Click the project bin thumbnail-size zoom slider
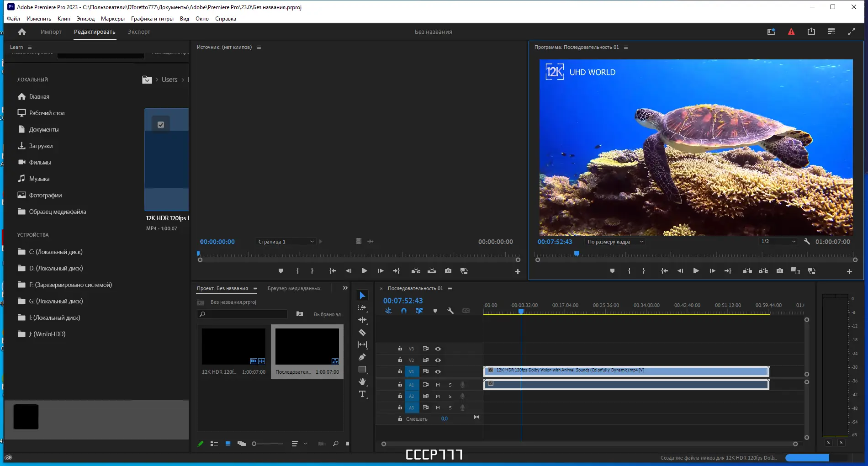 tap(268, 444)
